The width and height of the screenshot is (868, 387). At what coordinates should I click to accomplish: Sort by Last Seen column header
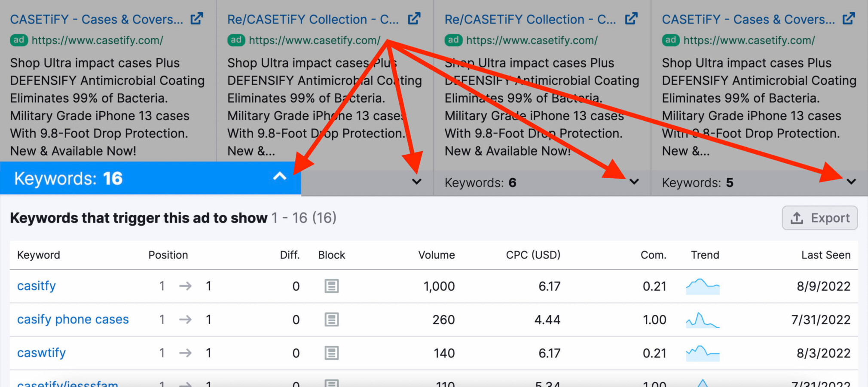(x=826, y=255)
